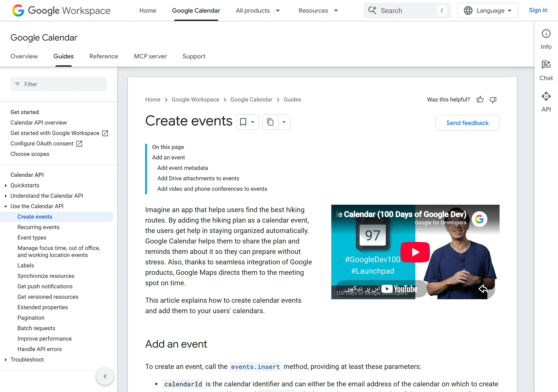Open Pagination page
Screen dimensions: 558x392
(31, 318)
